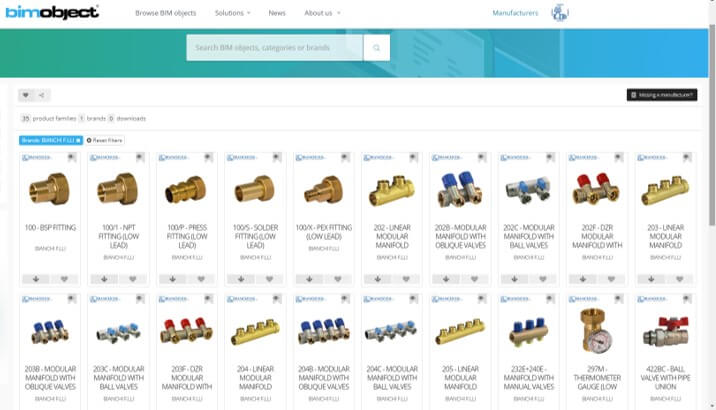The image size is (716, 410).
Task: Download the 202 - Linear Modular Manifold
Action: pos(378,279)
